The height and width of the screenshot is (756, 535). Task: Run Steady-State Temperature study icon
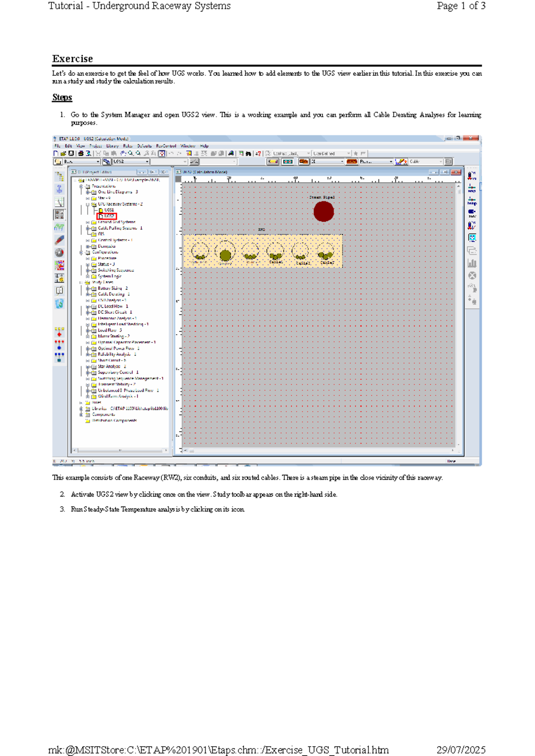click(x=472, y=175)
